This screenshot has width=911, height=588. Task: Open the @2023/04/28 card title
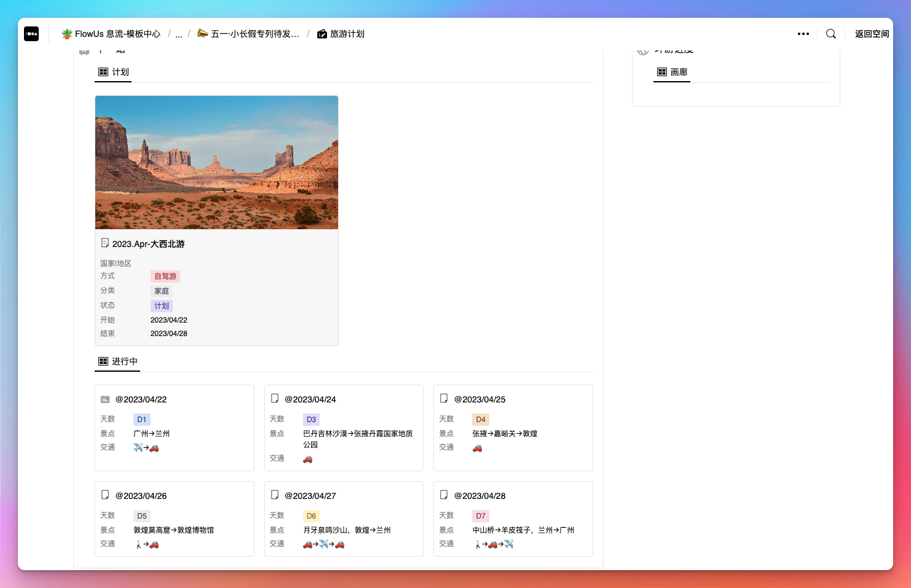[x=479, y=496]
